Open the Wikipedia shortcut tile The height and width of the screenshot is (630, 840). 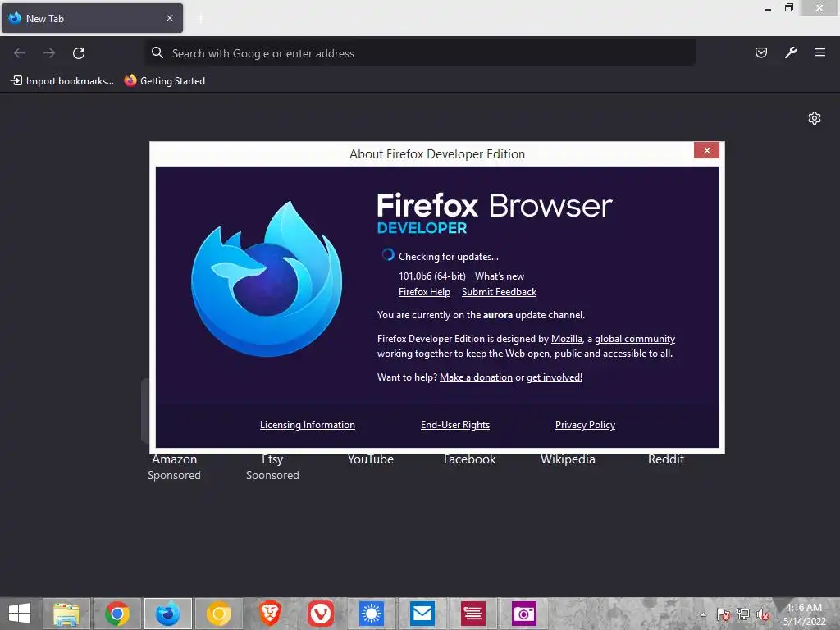point(568,459)
